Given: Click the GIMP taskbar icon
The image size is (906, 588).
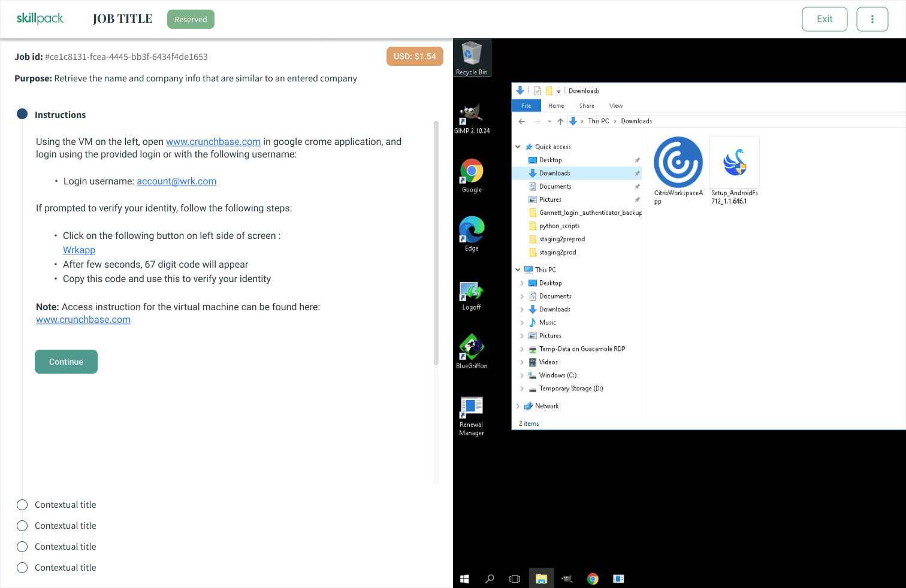Looking at the screenshot, I should (x=567, y=578).
